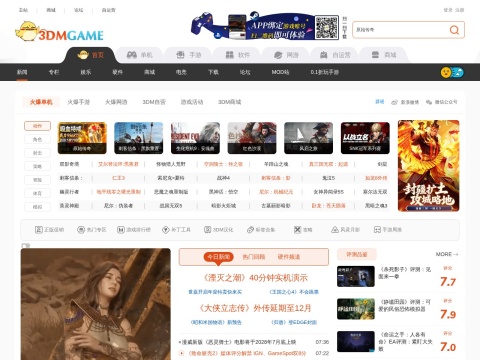
Task: Open the 黑神话：悟空 game link
Action: (223, 192)
